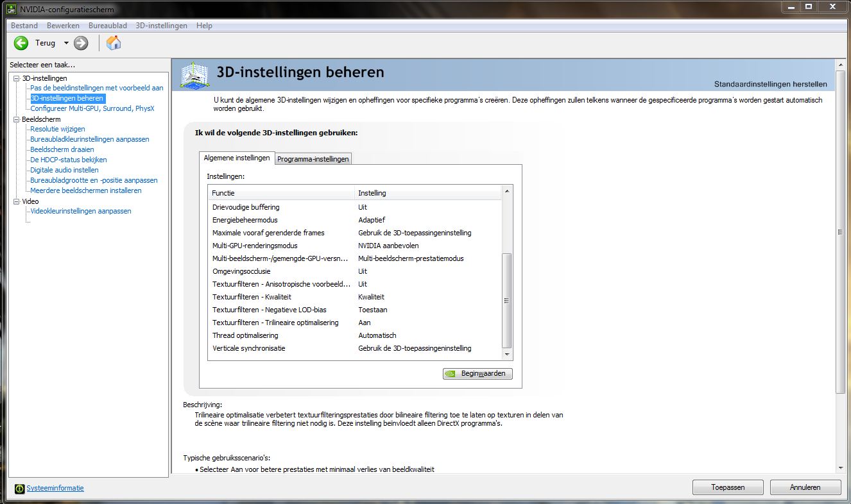The image size is (851, 504).
Task: Collapse the Video tree node
Action: pos(16,201)
